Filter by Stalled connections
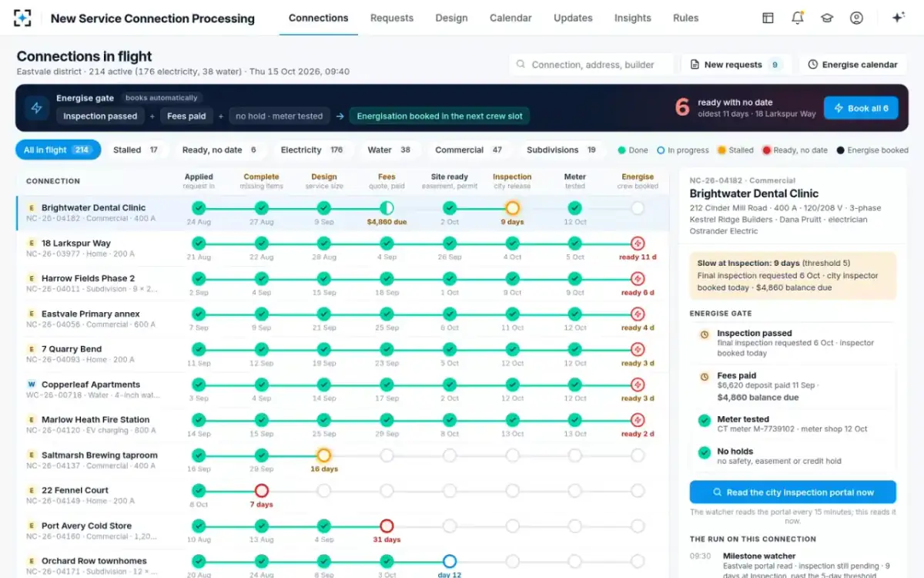 [x=136, y=150]
